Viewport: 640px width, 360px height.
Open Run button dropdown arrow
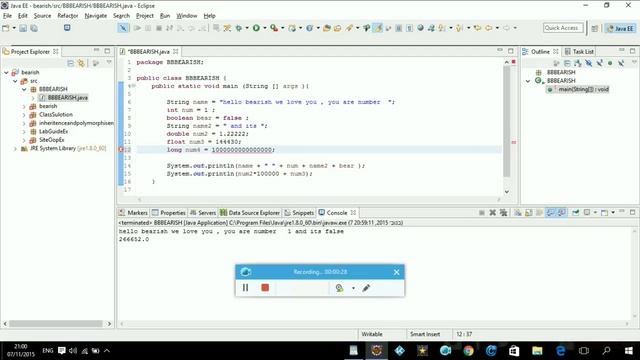coord(264,28)
